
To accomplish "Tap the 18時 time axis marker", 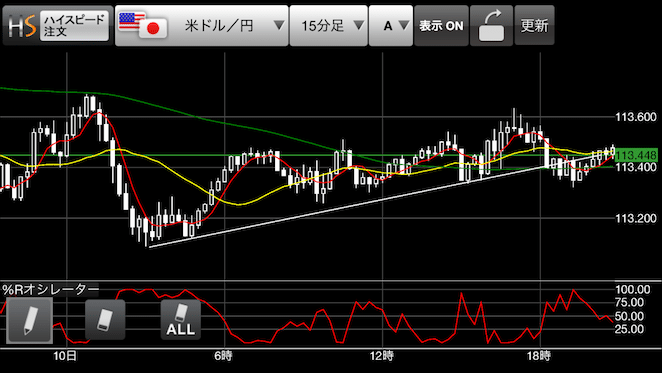I will point(539,356).
